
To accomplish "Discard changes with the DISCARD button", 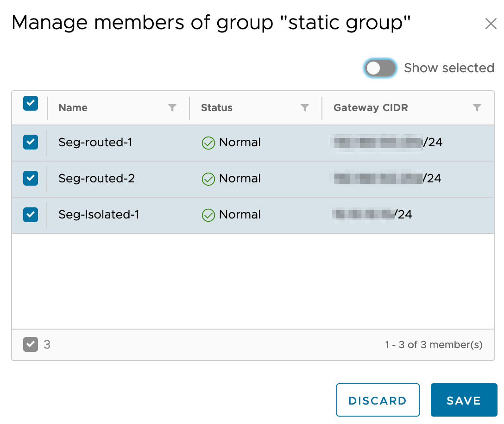I will coord(378,400).
